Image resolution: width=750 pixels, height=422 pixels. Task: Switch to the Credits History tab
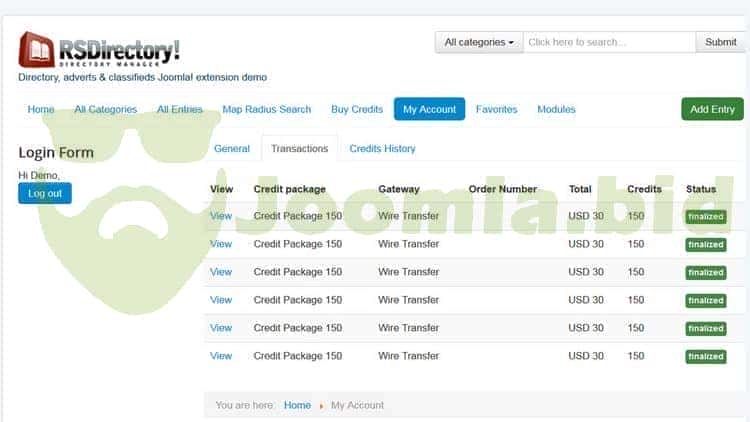tap(382, 148)
